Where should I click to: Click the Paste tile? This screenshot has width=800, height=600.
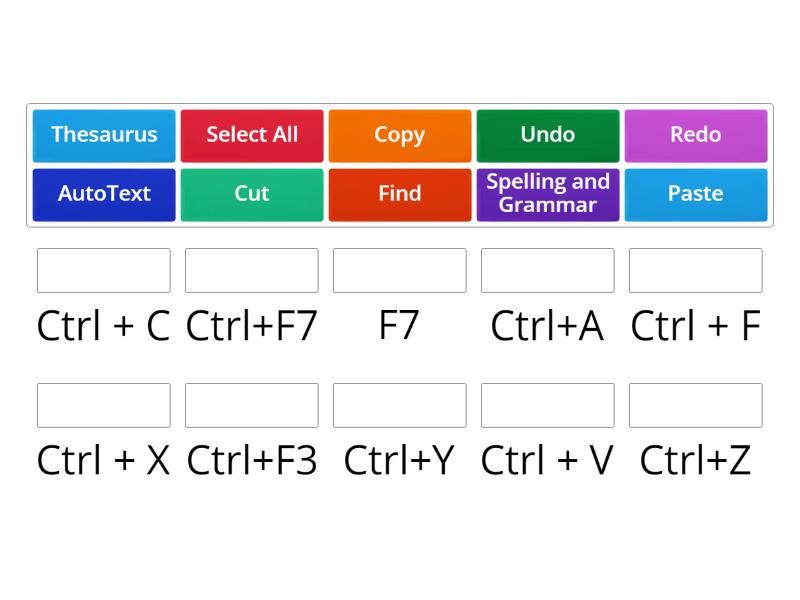click(696, 194)
